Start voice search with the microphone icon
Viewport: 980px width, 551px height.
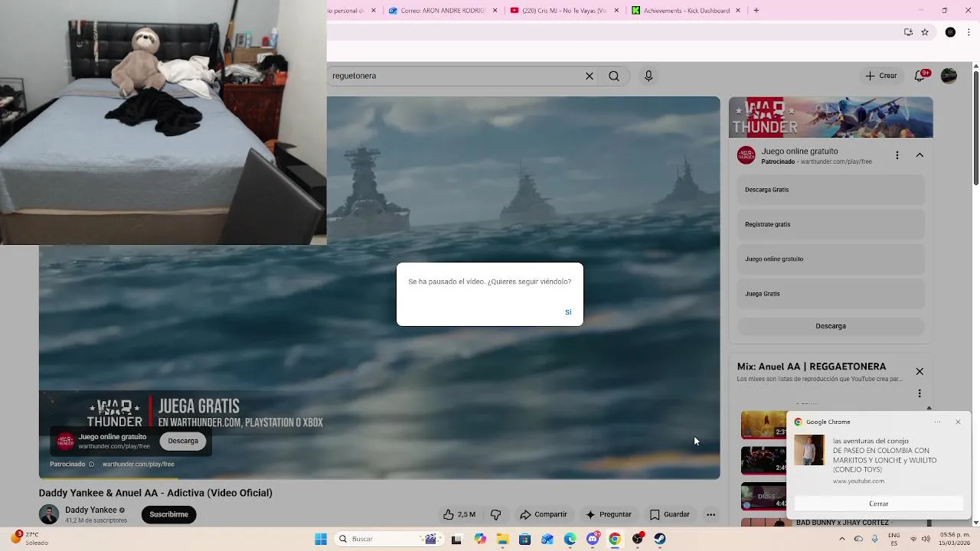648,76
